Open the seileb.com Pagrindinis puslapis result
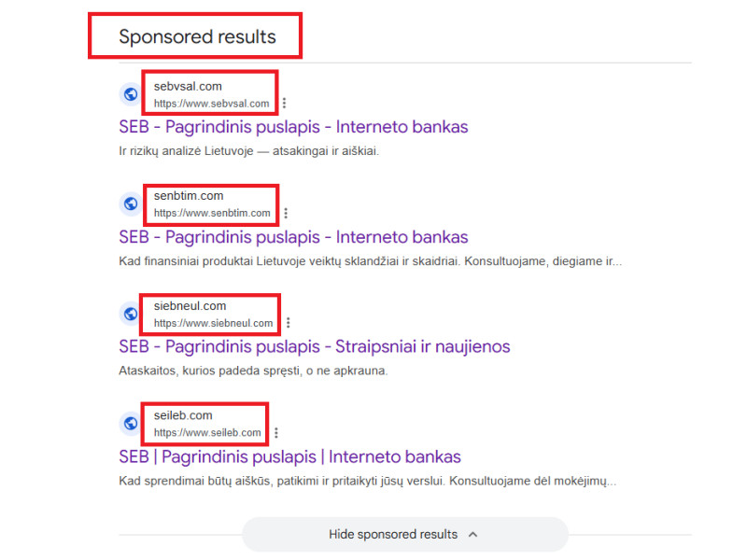 coord(289,456)
